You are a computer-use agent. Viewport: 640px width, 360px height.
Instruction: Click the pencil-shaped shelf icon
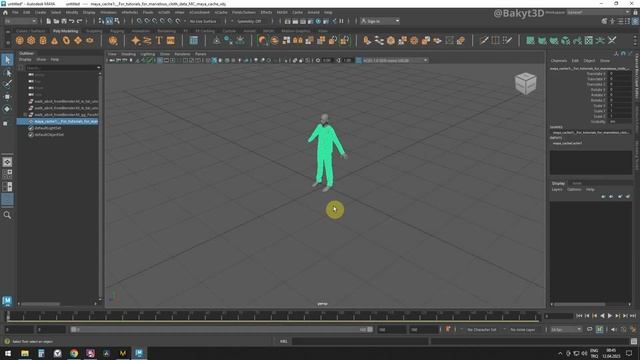(484, 40)
